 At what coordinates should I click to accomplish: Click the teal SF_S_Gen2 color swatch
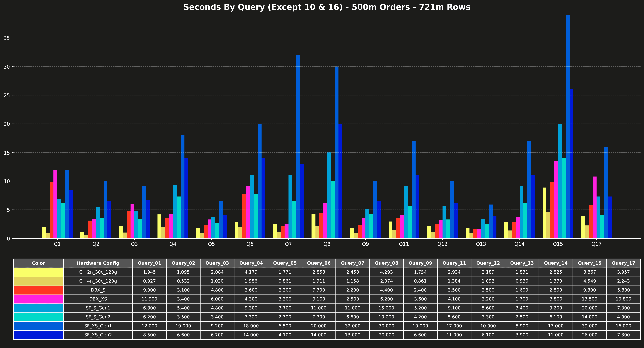pos(38,317)
